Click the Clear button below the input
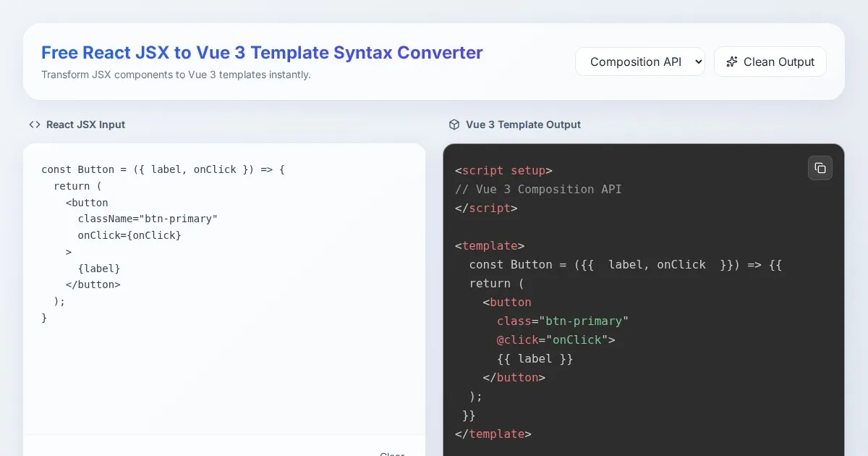The image size is (868, 456). click(x=392, y=453)
